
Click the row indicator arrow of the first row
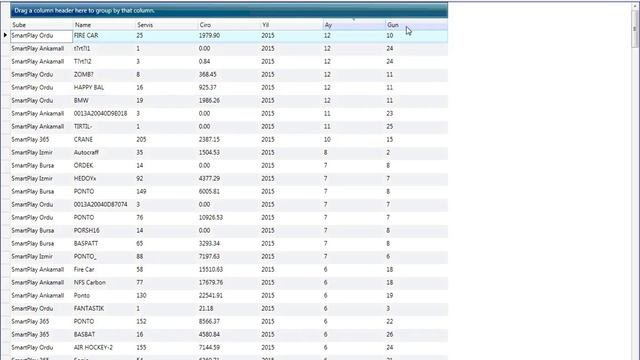5,36
